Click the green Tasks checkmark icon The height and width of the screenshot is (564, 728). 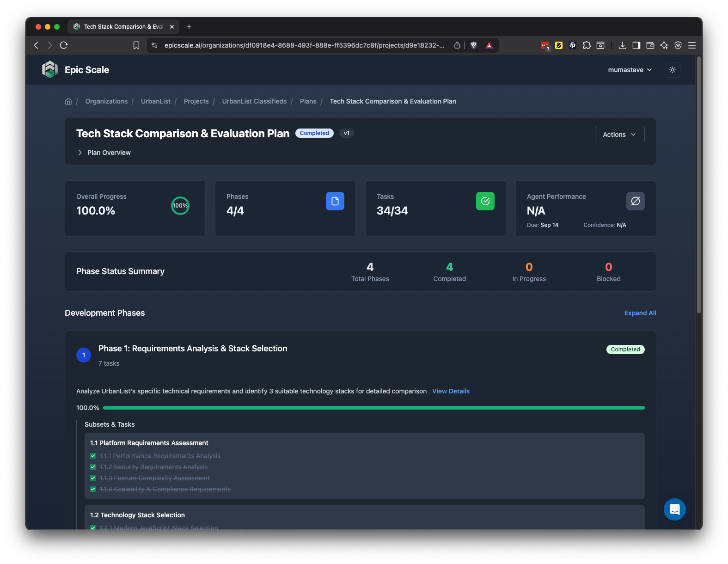[x=485, y=201]
